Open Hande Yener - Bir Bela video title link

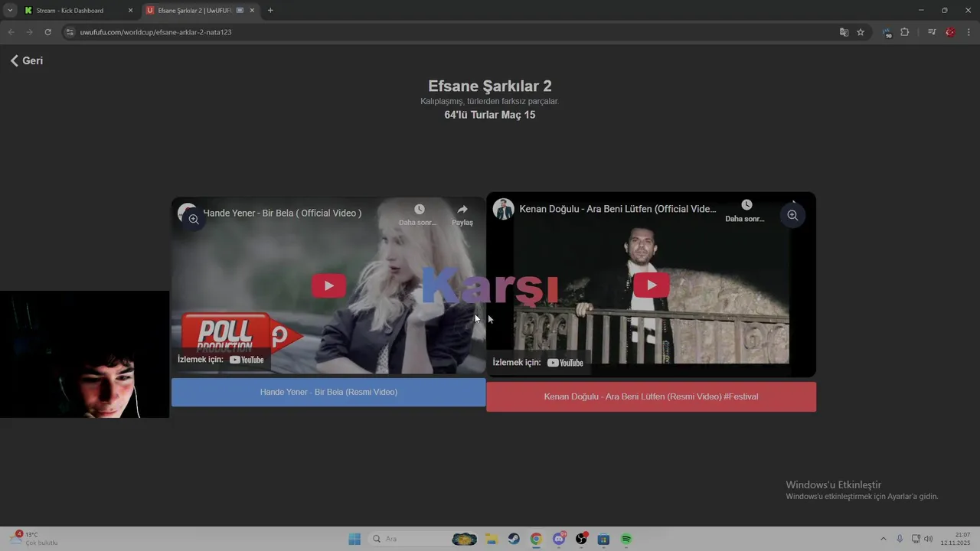pos(283,213)
